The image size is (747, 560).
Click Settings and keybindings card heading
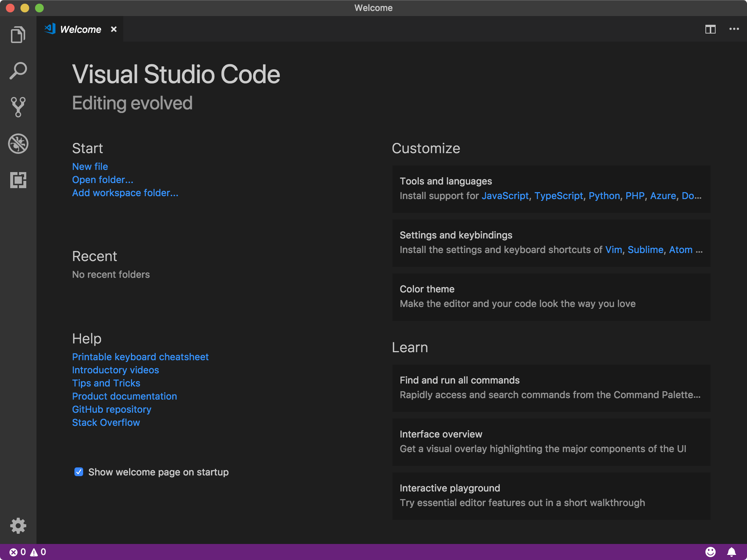pos(456,235)
